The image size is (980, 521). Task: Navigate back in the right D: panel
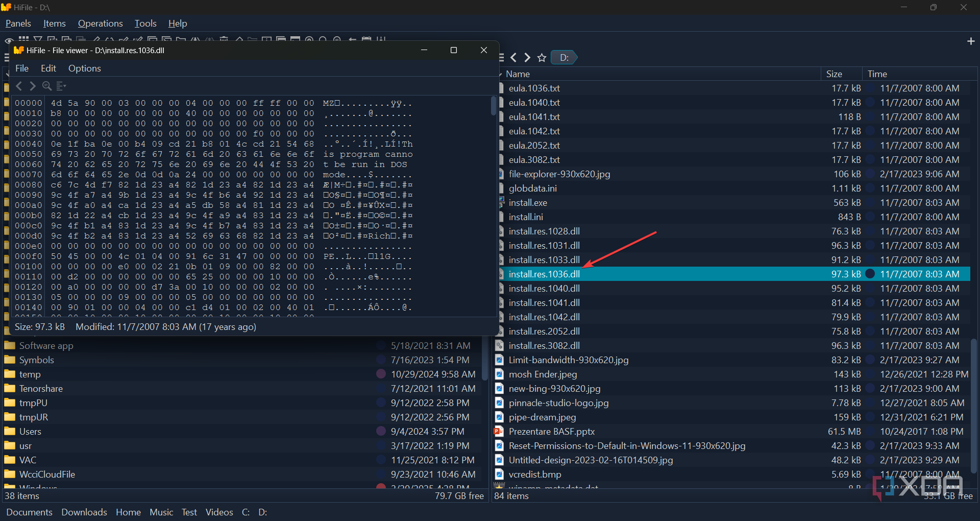[x=513, y=58]
